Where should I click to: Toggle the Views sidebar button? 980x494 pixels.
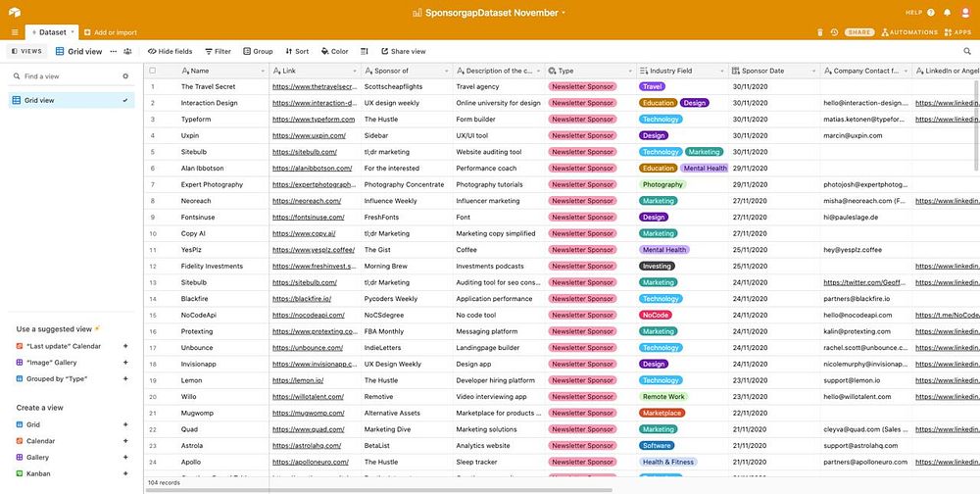pyautogui.click(x=26, y=51)
